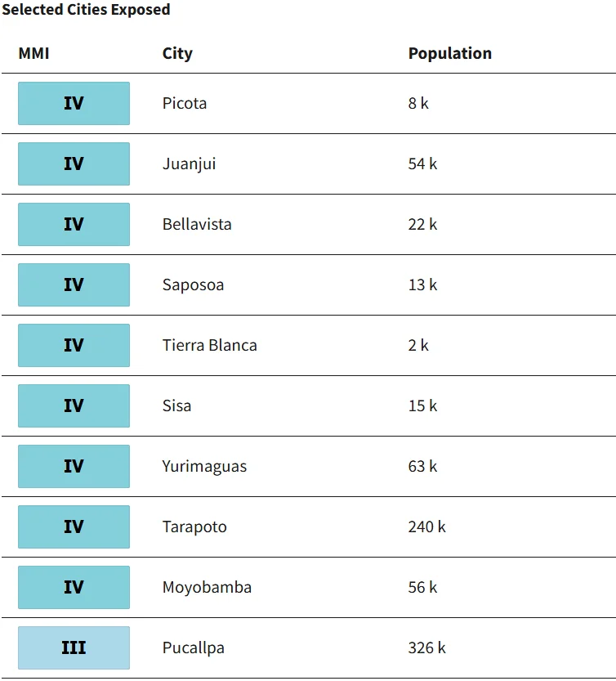This screenshot has width=616, height=681.
Task: Select the Juanjui city row
Action: click(308, 164)
